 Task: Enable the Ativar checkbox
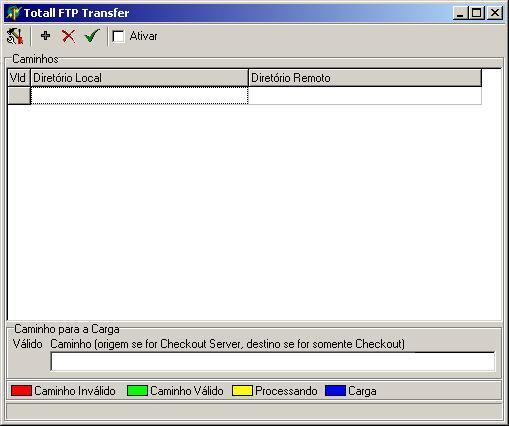click(118, 36)
